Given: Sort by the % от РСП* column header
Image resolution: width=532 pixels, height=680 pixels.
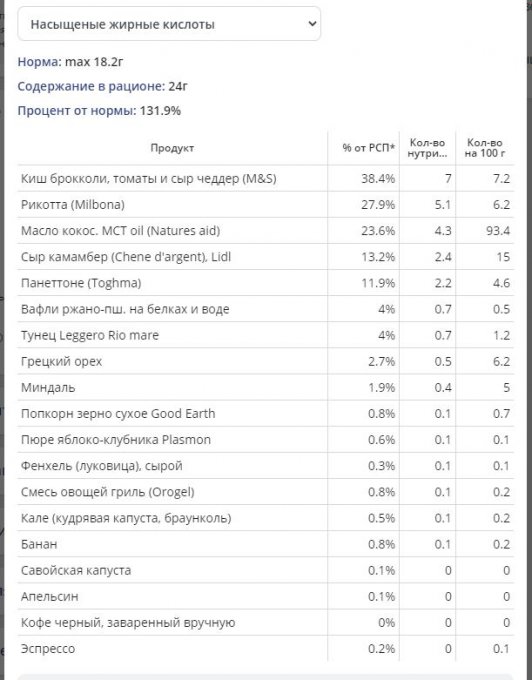Looking at the screenshot, I should 368,148.
